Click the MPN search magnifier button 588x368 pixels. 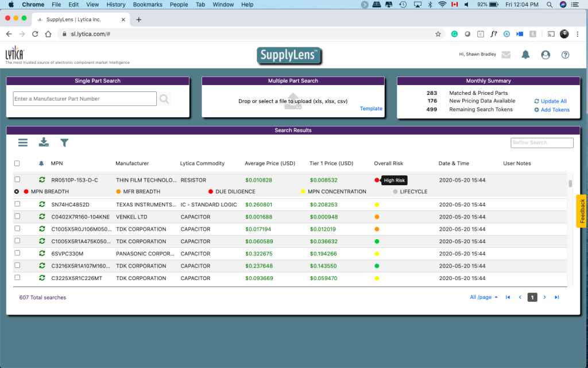coord(164,99)
